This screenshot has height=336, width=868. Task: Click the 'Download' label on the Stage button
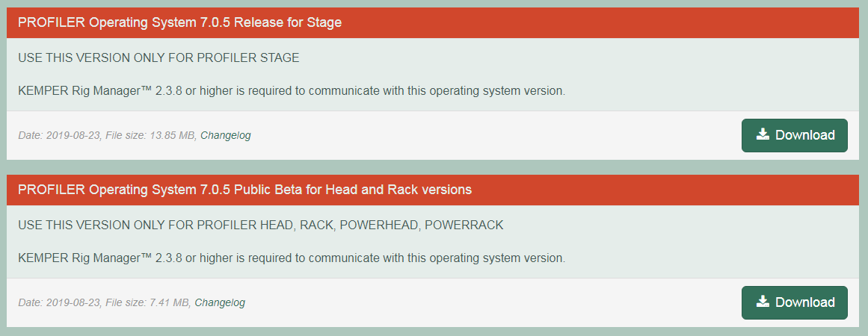[x=805, y=135]
